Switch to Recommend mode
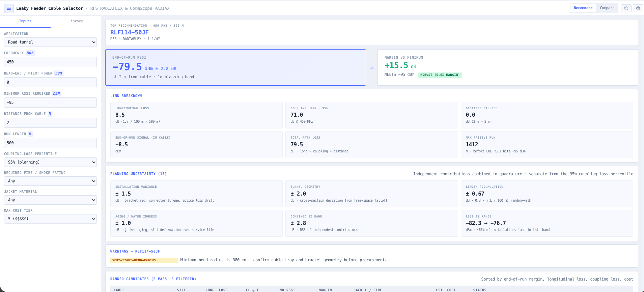The image size is (644, 292). (x=583, y=8)
